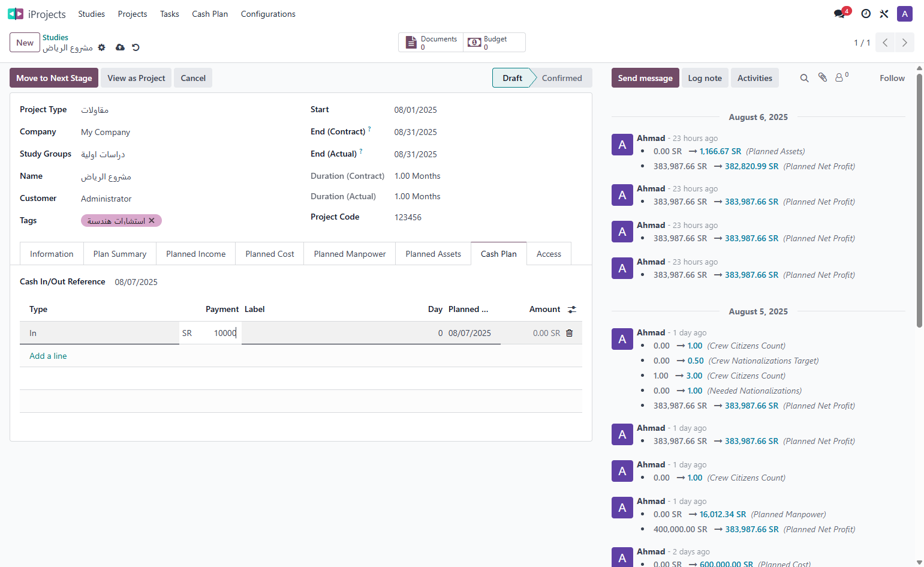Viewport: 924px width, 567px height.
Task: Open the debug tools wrench icon
Action: (x=884, y=14)
